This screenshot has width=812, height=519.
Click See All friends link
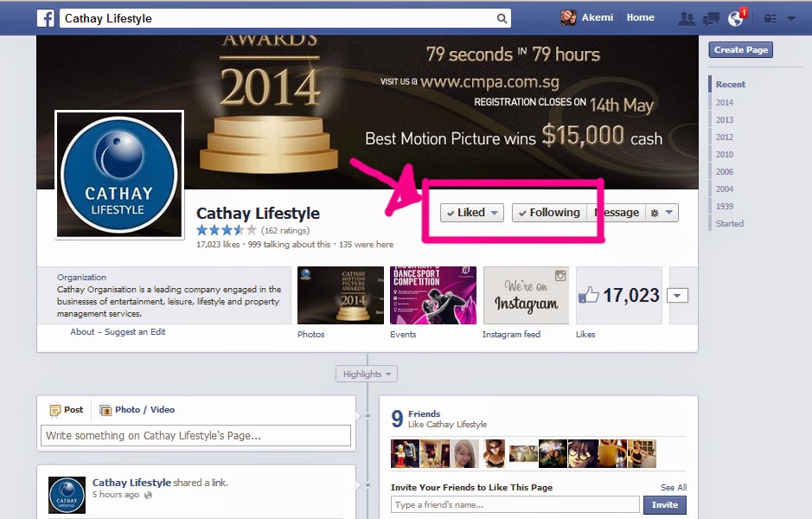pyautogui.click(x=674, y=487)
